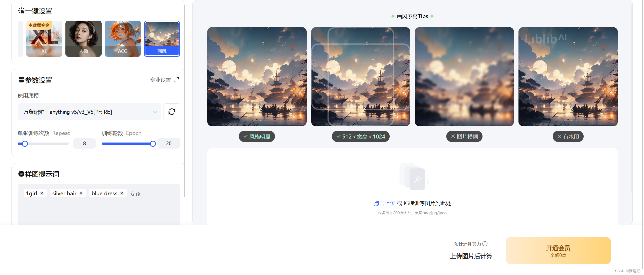The width and height of the screenshot is (644, 275).
Task: Remove the blue dress tag
Action: (122, 193)
